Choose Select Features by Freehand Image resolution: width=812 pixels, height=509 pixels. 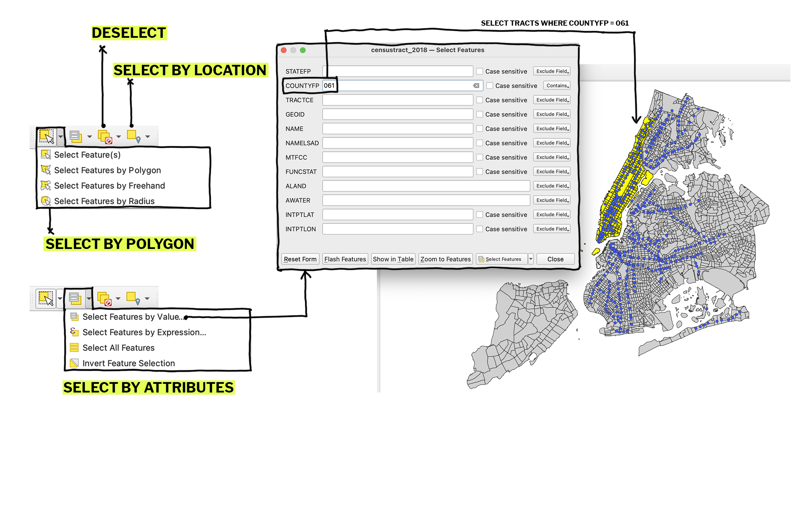tap(109, 186)
